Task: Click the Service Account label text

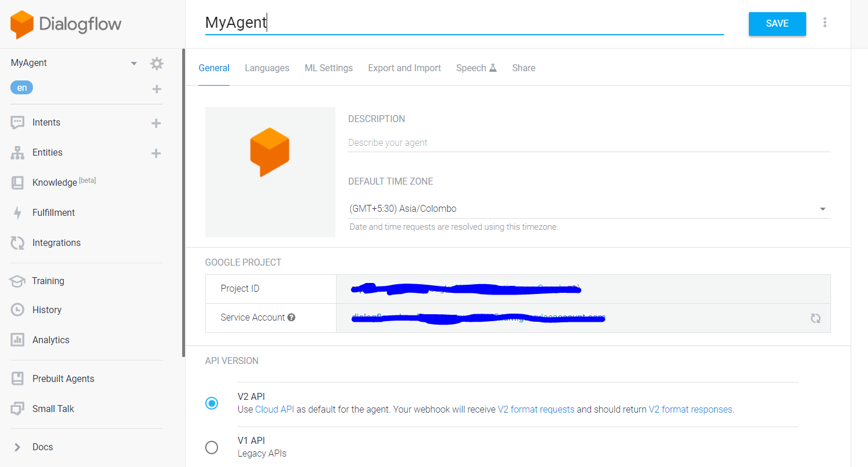Action: (x=253, y=318)
